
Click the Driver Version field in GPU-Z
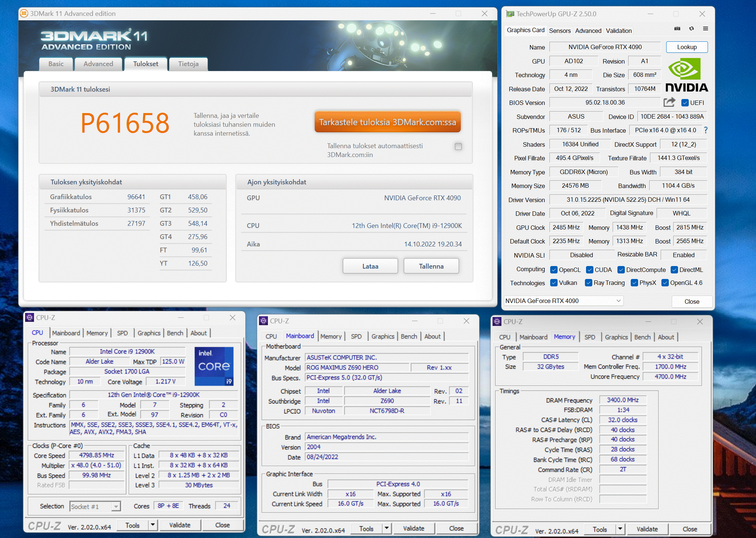tap(628, 200)
